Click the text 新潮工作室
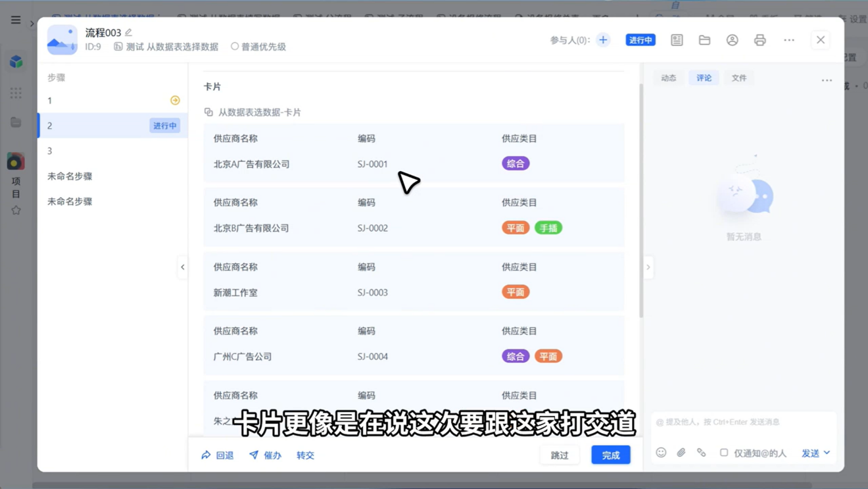The image size is (868, 489). click(235, 293)
